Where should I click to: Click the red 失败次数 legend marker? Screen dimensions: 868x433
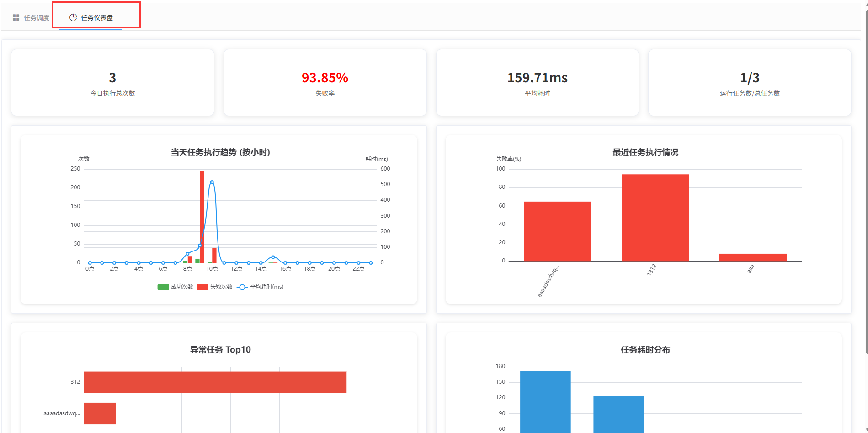pos(202,287)
